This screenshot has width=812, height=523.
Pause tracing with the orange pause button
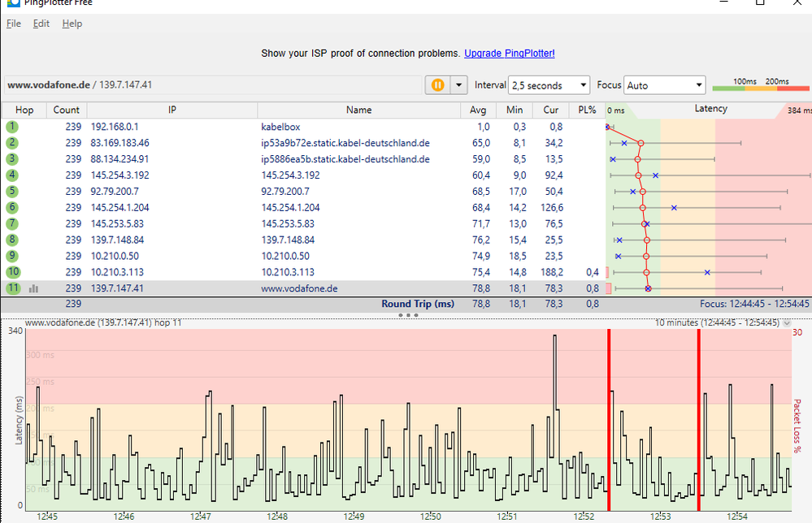437,84
